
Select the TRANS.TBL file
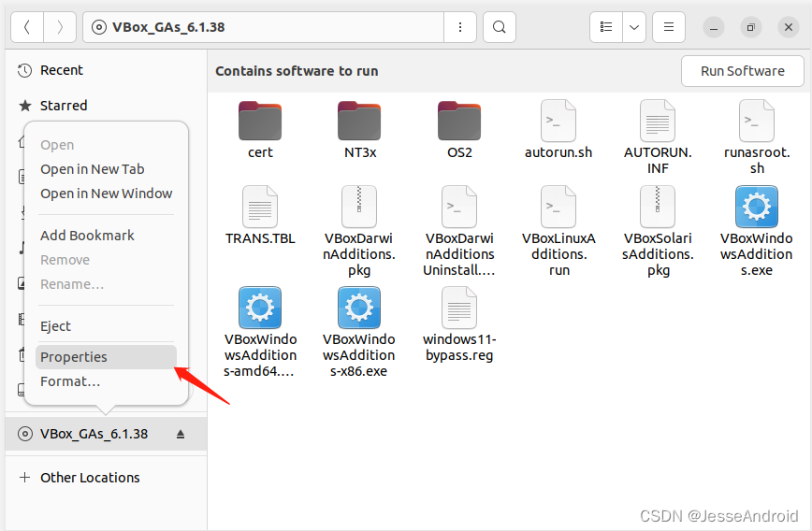pyautogui.click(x=260, y=216)
